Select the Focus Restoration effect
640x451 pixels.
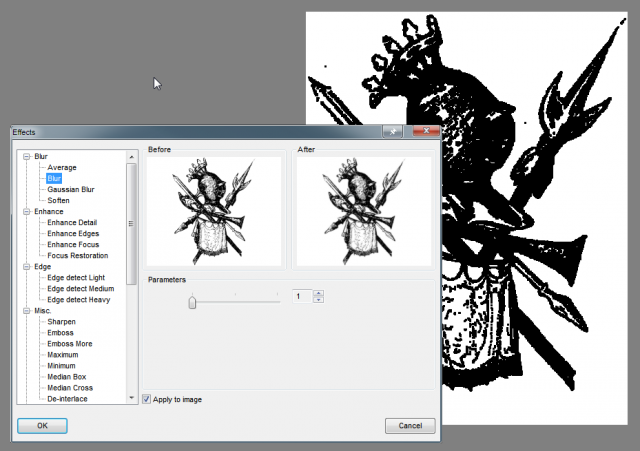(x=78, y=255)
